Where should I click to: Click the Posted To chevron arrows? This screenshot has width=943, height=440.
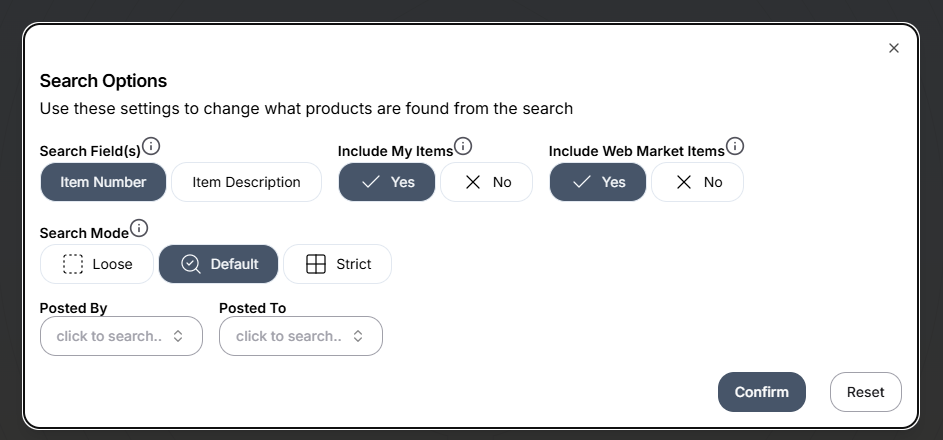[357, 336]
